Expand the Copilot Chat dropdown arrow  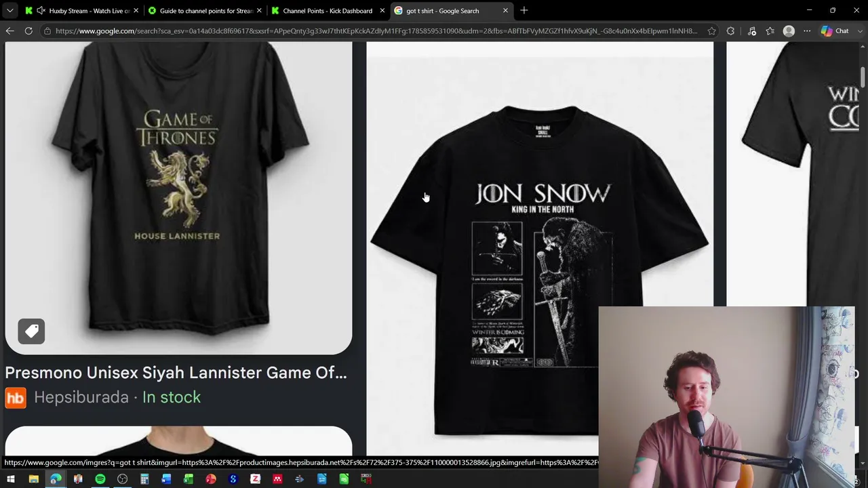point(860,31)
